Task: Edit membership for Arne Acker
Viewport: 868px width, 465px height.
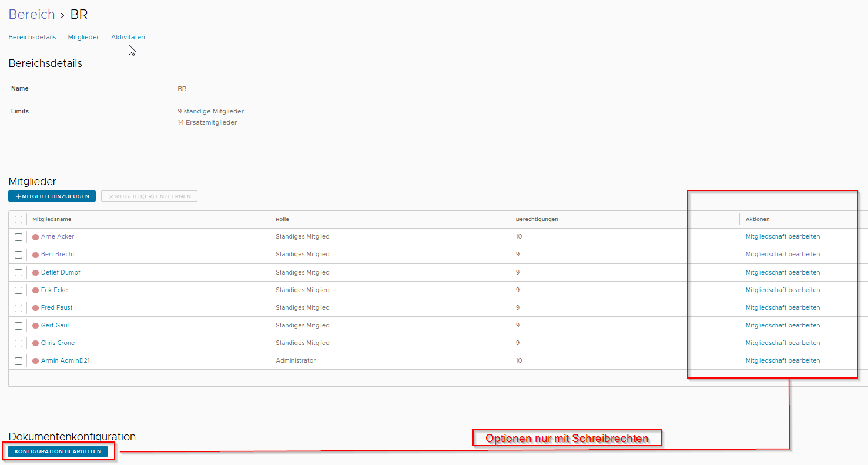Action: pos(782,236)
